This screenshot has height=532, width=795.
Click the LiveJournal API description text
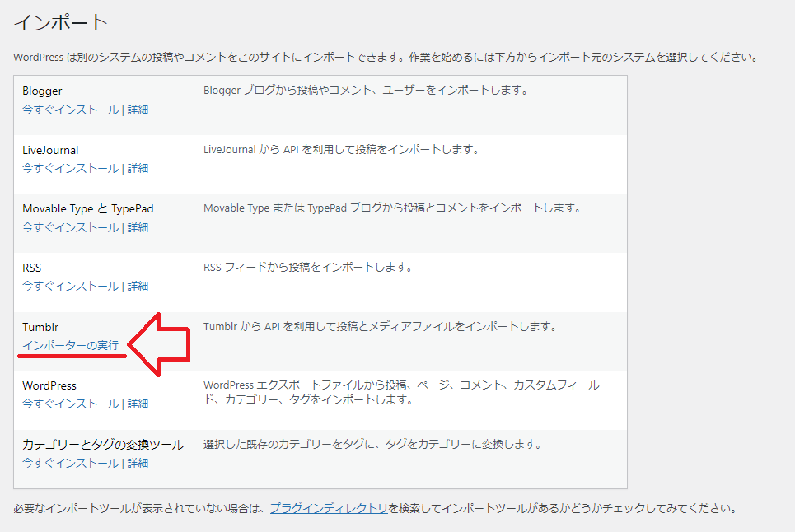point(341,149)
